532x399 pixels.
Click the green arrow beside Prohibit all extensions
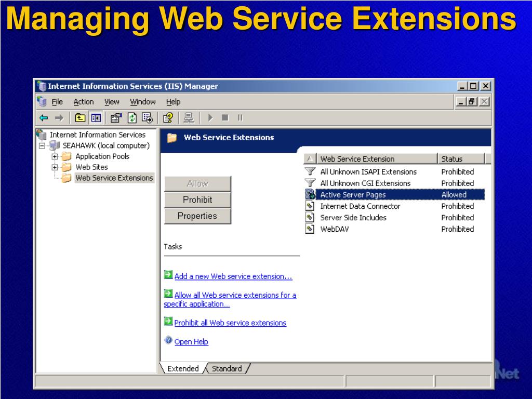click(x=168, y=321)
